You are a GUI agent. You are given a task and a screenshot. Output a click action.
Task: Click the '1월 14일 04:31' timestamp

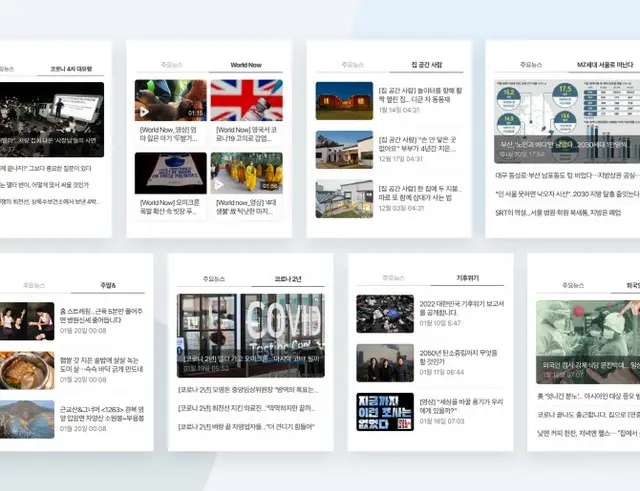[399, 110]
